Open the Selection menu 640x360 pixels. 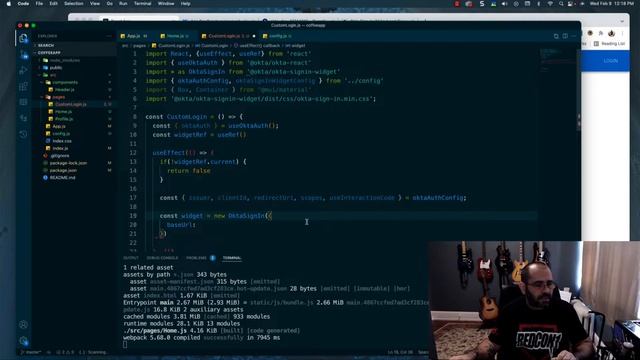click(73, 4)
